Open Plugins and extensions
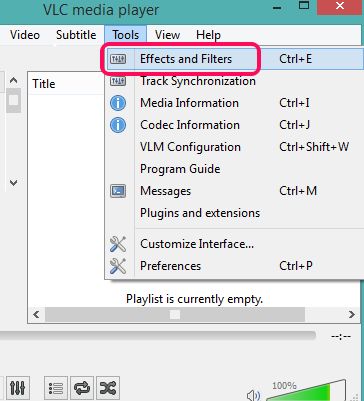Screen dimensions: 364x401 [x=235, y=213]
